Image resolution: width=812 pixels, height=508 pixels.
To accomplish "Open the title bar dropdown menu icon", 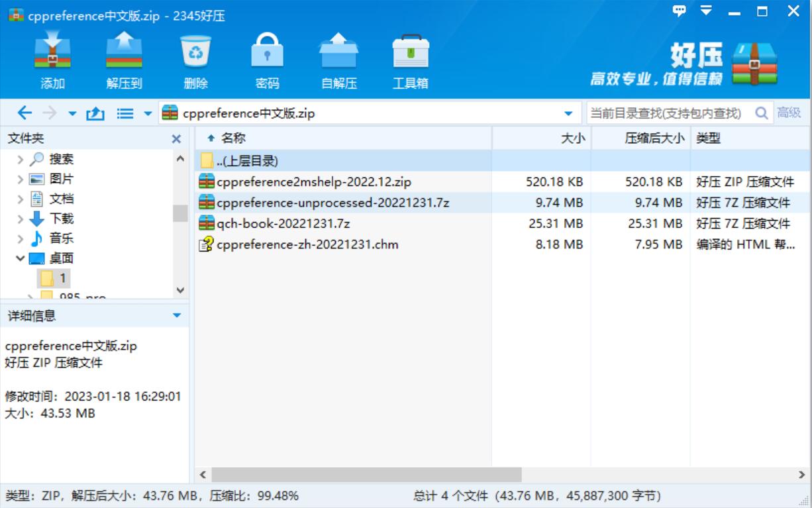I will (706, 11).
